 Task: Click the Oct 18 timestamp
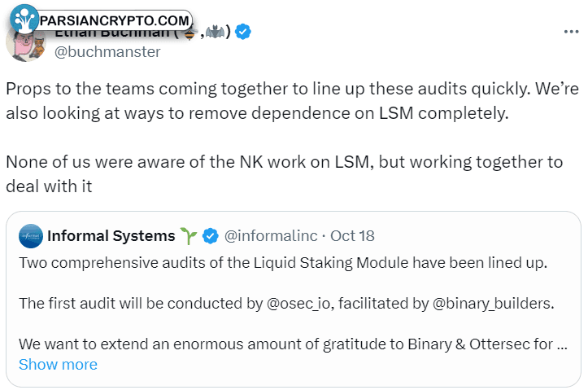click(x=352, y=236)
